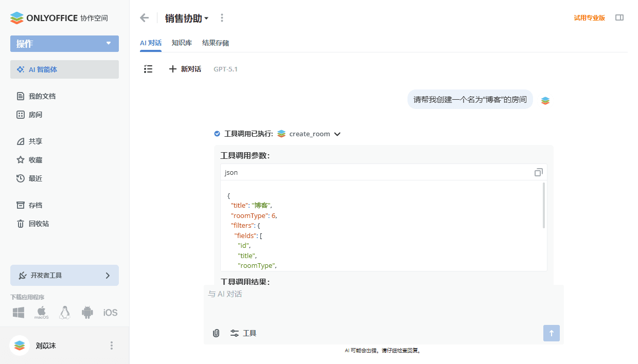Click the JSON code block scrollbar
The image size is (638, 364).
(x=544, y=206)
